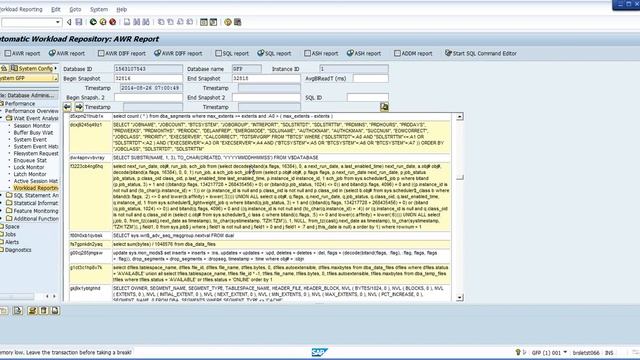Click the yellow Help icon
Viewport: 640px width, 360px height.
point(228,22)
